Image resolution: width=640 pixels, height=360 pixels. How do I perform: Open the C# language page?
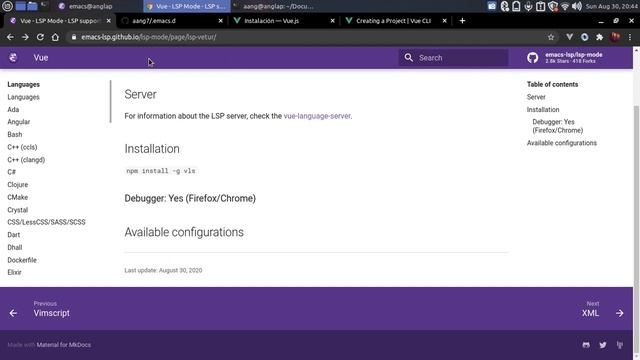[11, 172]
